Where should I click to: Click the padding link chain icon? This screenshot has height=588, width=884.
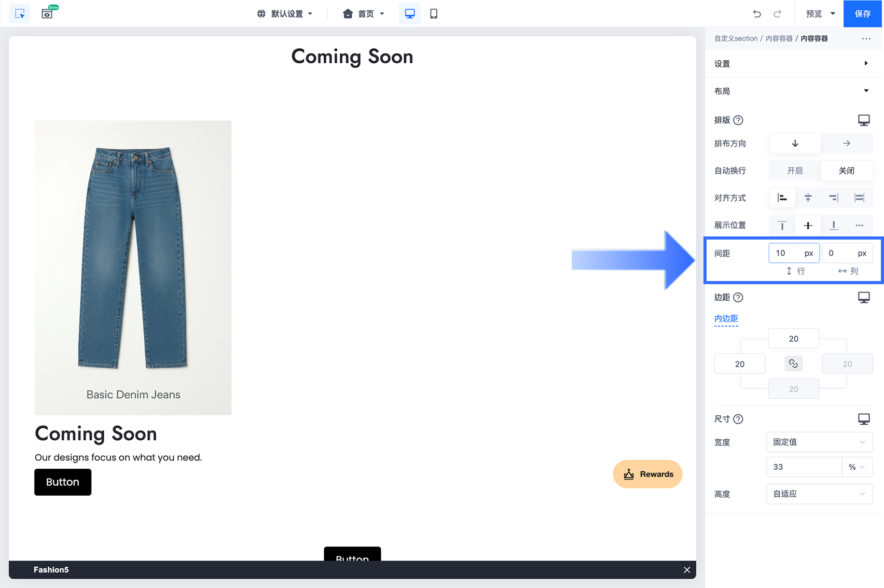(793, 363)
